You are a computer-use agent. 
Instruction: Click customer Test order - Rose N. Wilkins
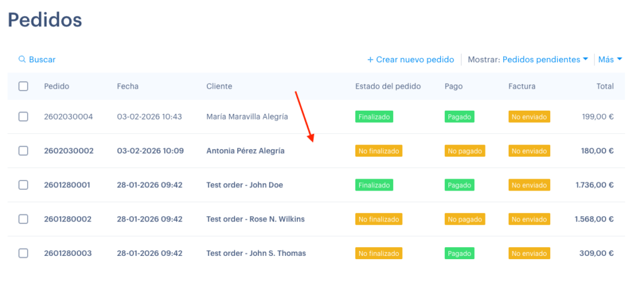255,219
